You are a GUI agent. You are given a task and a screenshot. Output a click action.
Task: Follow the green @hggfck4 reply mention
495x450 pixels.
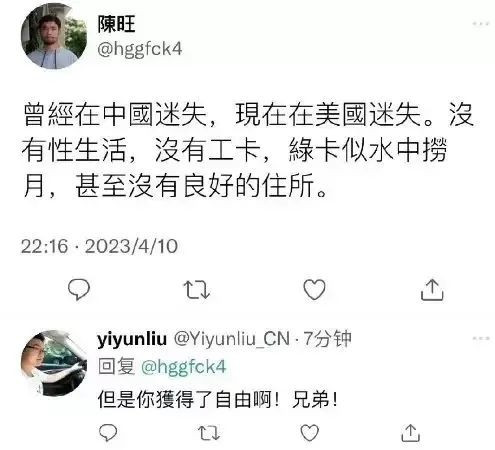tap(184, 367)
